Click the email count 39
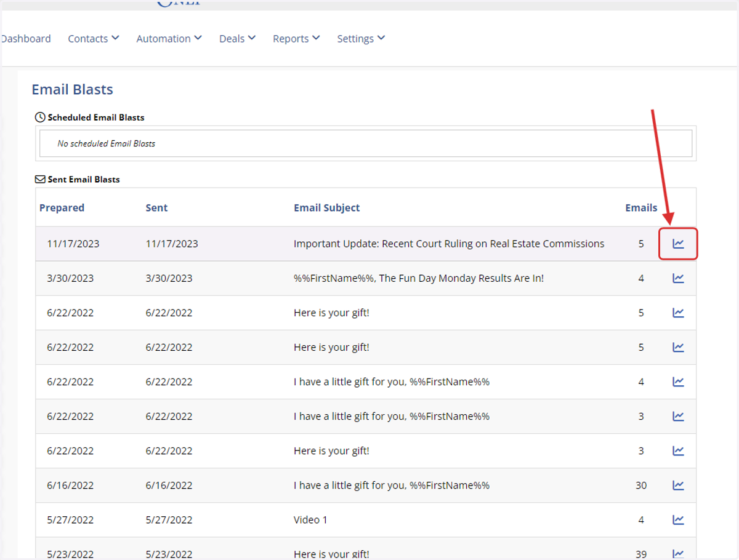 click(x=641, y=554)
